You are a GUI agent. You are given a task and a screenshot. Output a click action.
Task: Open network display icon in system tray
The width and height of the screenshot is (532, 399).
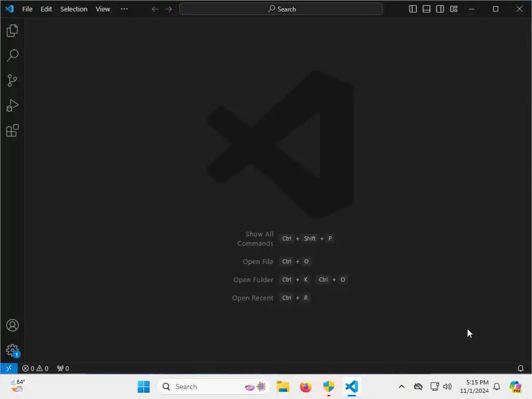434,387
